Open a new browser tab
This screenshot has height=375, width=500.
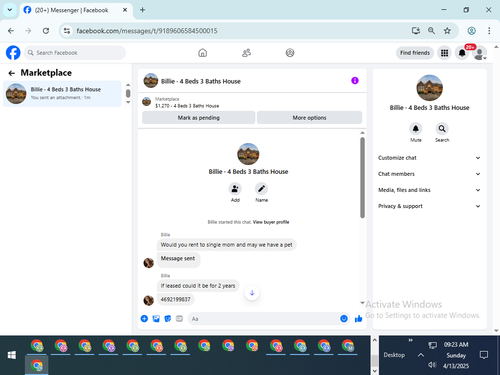142,10
